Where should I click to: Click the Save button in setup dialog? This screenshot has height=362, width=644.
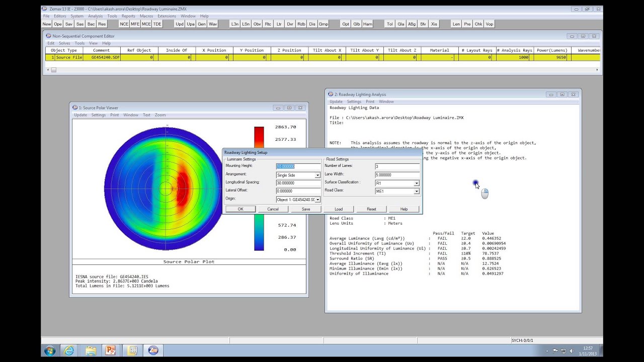(x=306, y=209)
